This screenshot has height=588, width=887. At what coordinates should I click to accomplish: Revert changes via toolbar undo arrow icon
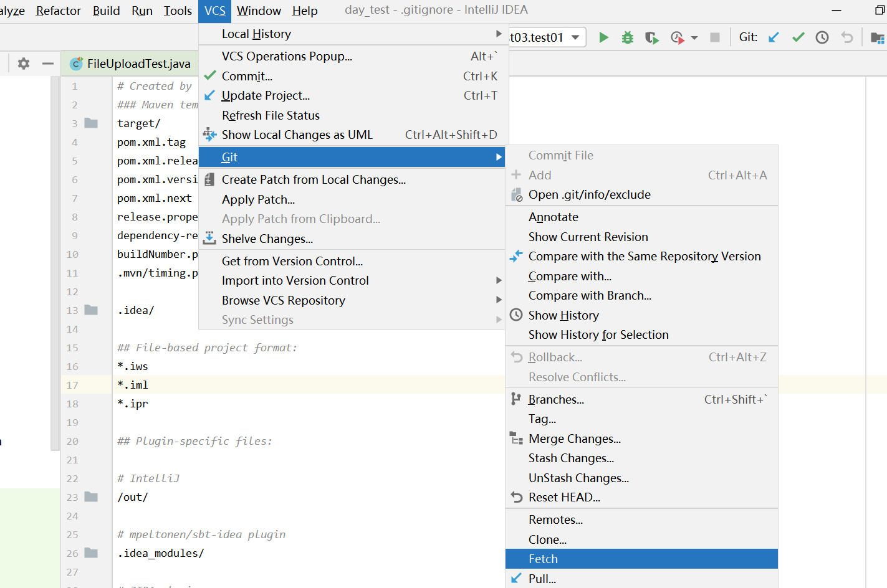(846, 37)
